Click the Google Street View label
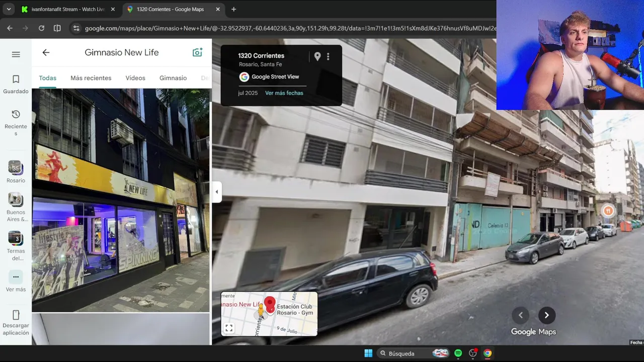This screenshot has width=644, height=362. pos(275,77)
